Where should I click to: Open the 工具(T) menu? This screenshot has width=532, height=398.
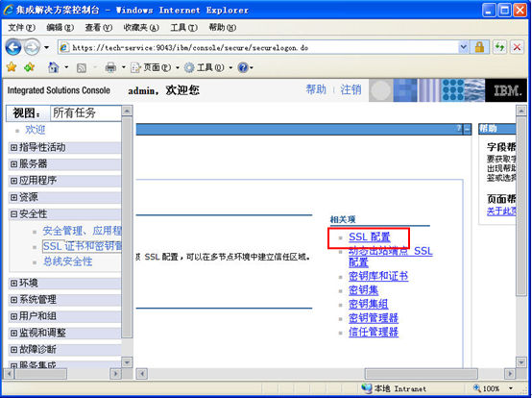183,28
